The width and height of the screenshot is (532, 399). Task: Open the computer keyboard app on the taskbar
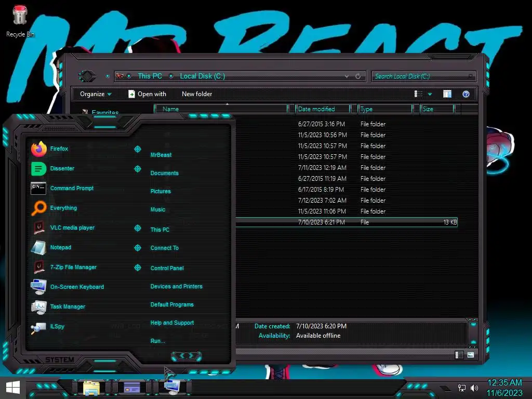pos(172,388)
